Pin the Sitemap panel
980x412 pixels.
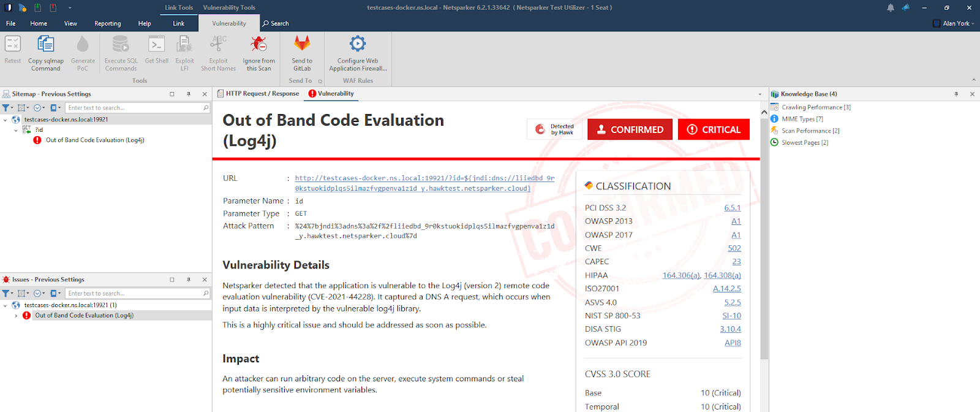pyautogui.click(x=189, y=94)
